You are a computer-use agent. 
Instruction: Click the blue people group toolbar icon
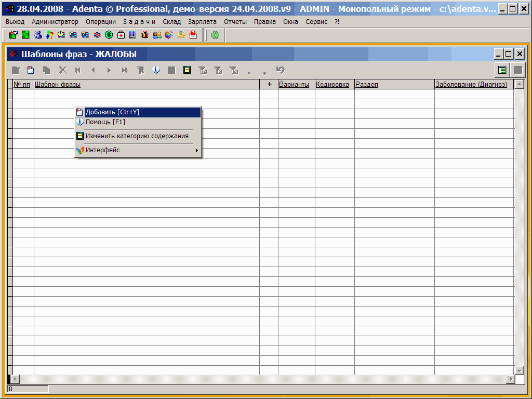coord(37,35)
